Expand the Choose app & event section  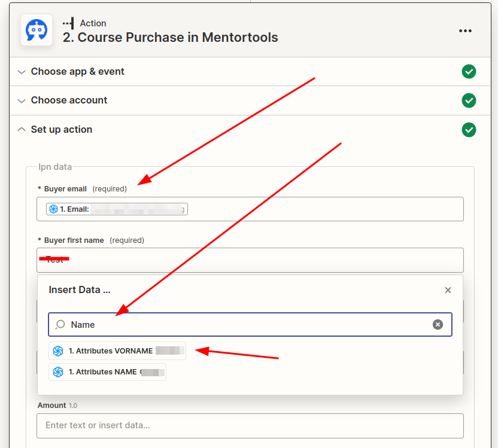(x=22, y=72)
